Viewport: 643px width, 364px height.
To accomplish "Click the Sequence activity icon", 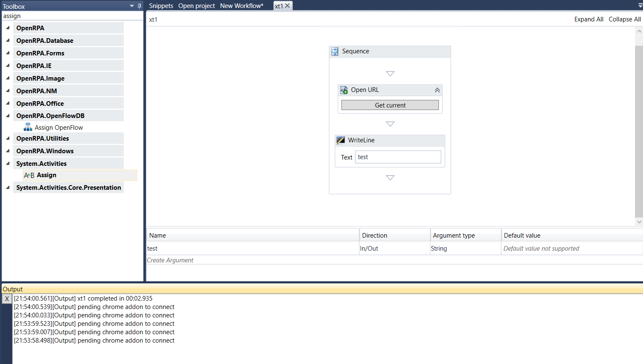I will point(335,52).
